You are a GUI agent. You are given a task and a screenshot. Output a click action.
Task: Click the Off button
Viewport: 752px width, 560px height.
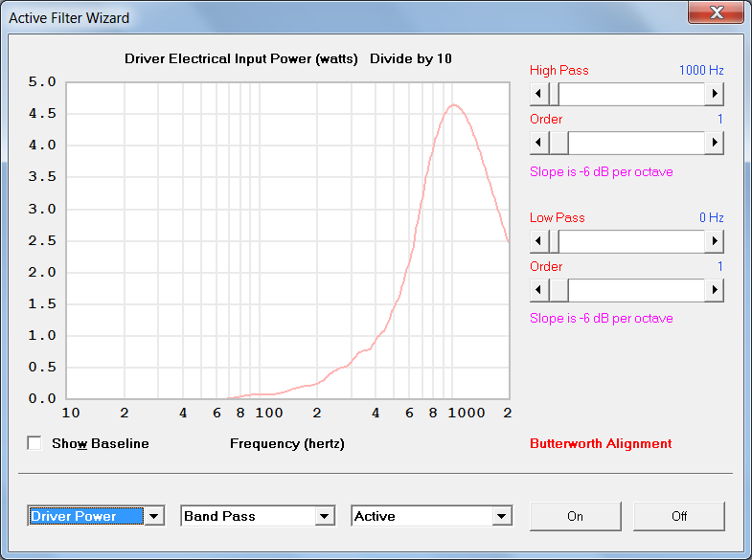coord(679,516)
